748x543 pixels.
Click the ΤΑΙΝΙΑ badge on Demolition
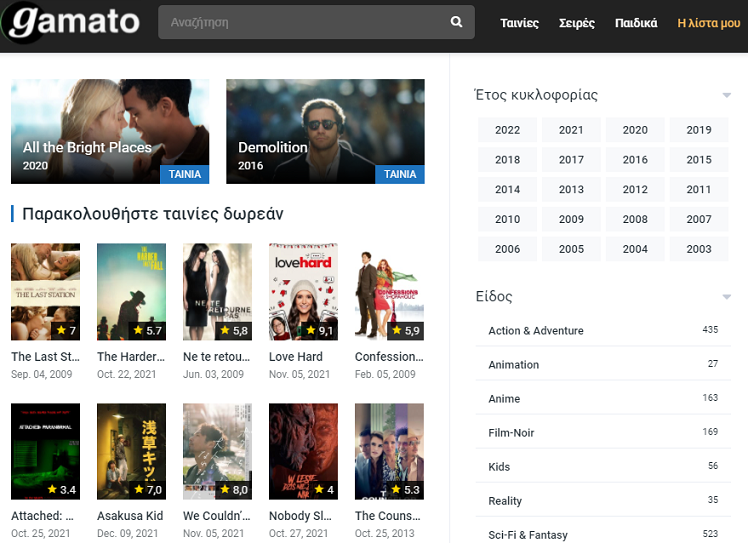(400, 174)
